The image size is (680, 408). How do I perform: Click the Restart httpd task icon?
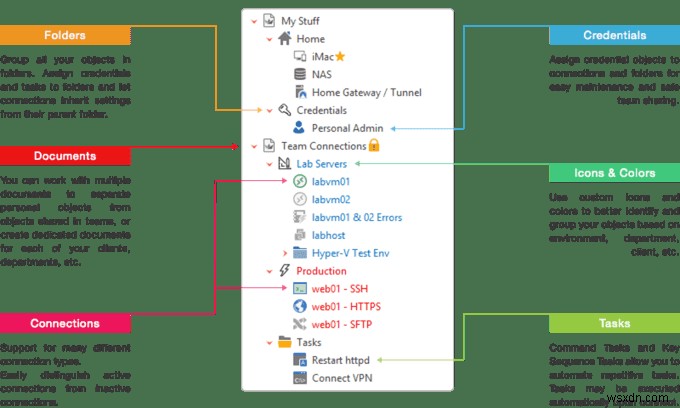(300, 360)
